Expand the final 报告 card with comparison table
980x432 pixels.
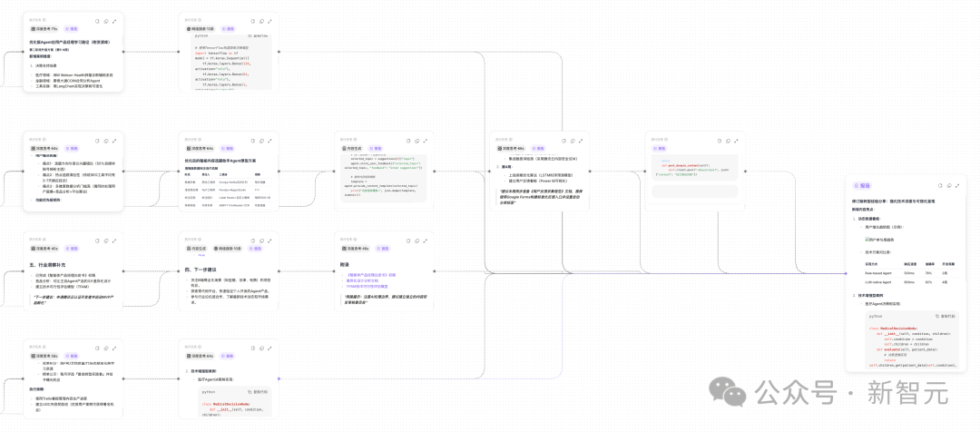956,186
